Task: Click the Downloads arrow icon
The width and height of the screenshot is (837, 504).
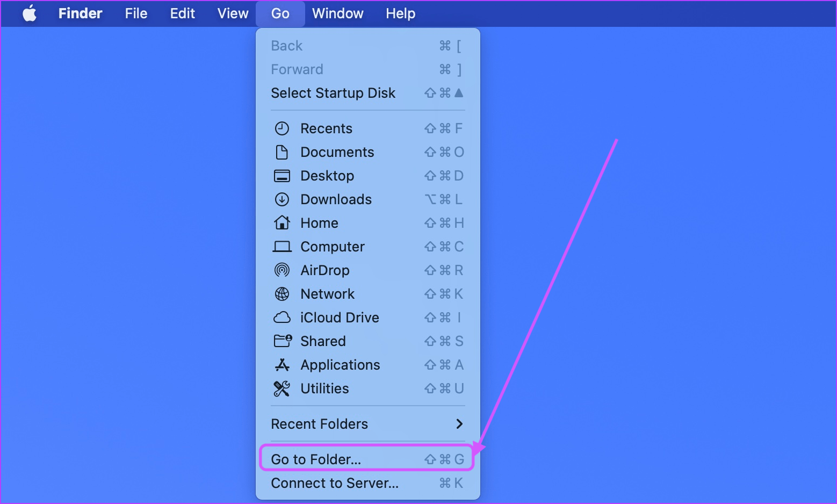Action: coord(282,199)
